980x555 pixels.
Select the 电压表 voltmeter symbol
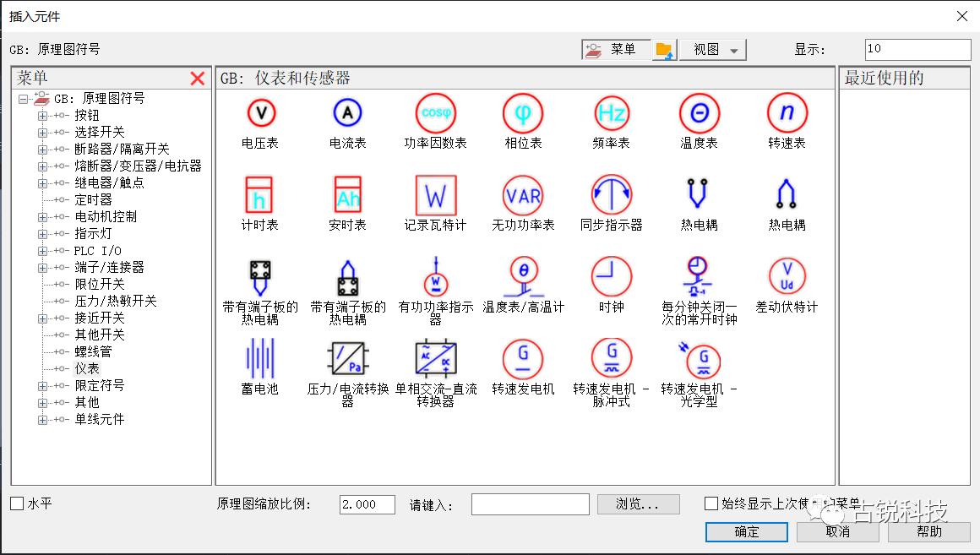[x=260, y=113]
